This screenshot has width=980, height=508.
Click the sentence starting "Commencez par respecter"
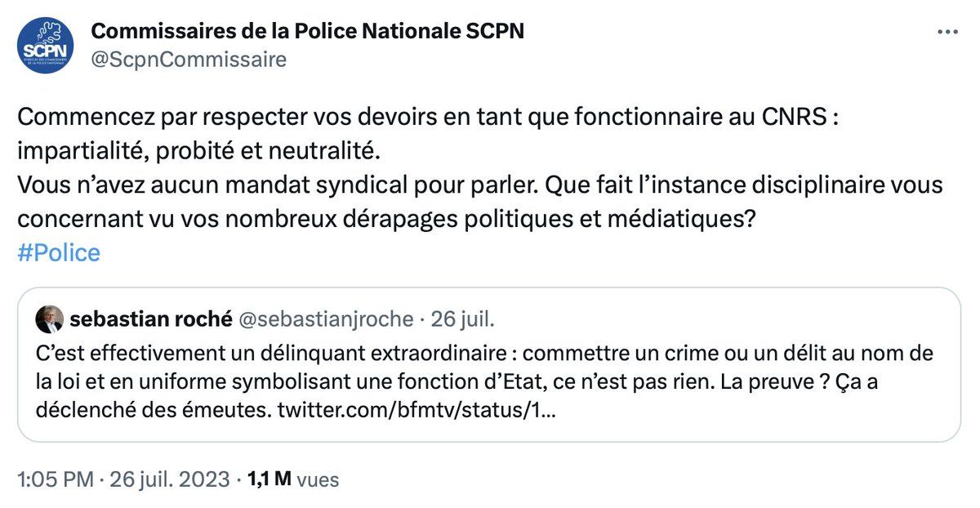tap(427, 117)
